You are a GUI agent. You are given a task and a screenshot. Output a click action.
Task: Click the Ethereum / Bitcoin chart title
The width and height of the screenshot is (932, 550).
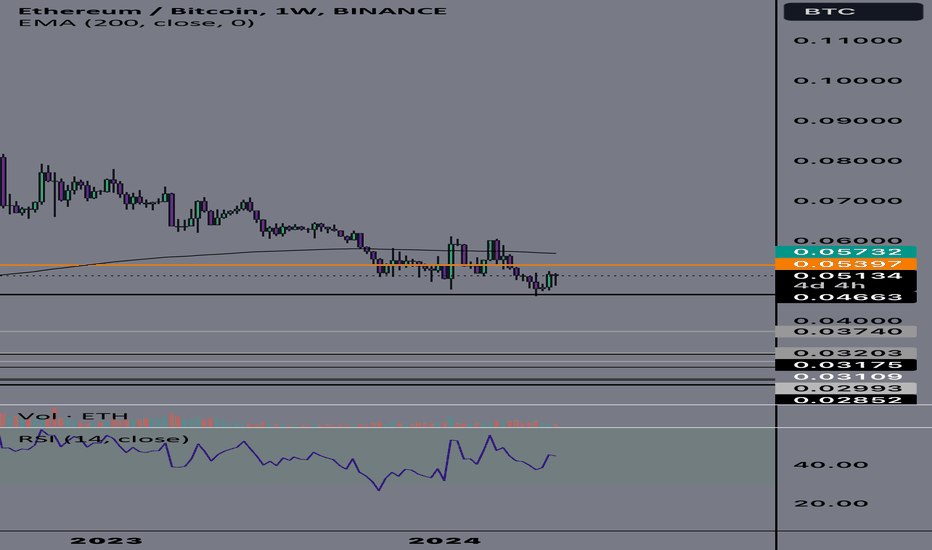pyautogui.click(x=232, y=11)
